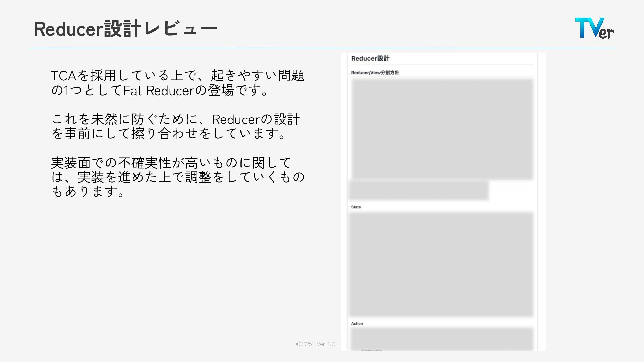Select the first paragraph about Fat Reducer
Image resolution: width=644 pixels, height=362 pixels.
point(177,83)
